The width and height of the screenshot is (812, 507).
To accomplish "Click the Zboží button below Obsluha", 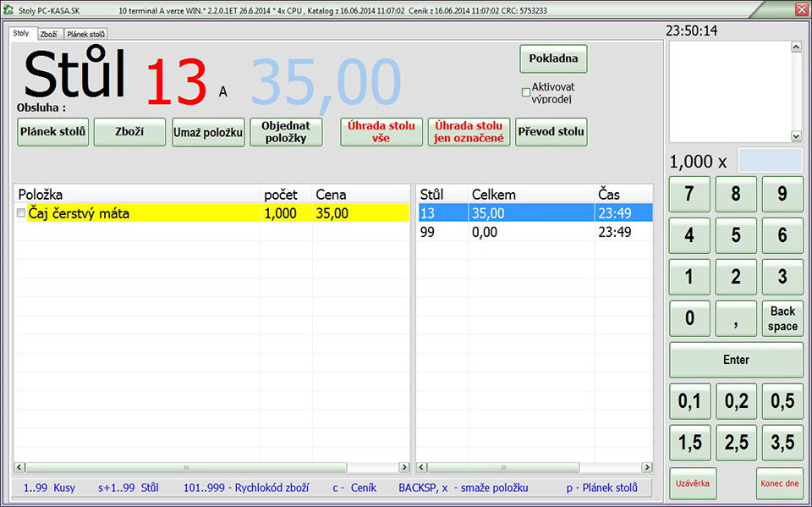I will [x=129, y=132].
